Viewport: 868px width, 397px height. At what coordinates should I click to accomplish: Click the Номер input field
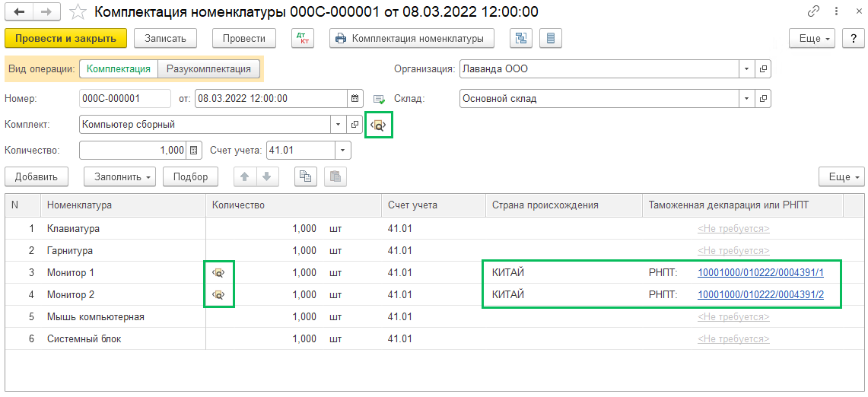pos(125,99)
